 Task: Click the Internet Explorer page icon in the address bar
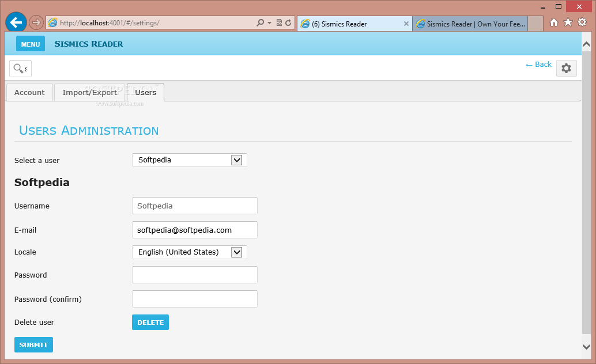click(53, 23)
